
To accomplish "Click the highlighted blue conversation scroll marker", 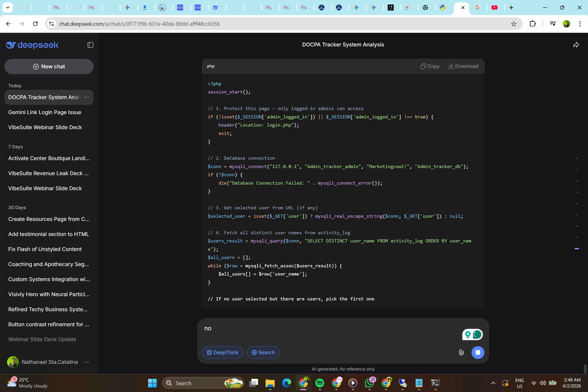I will point(576,249).
